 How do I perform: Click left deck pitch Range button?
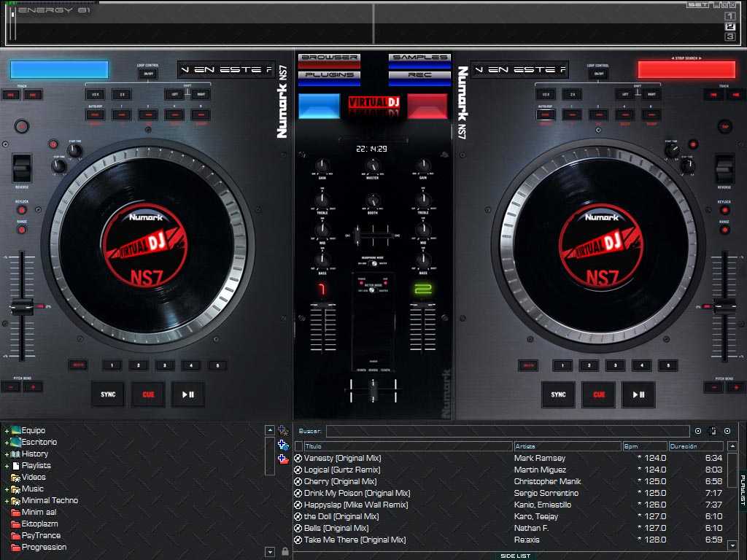21,230
